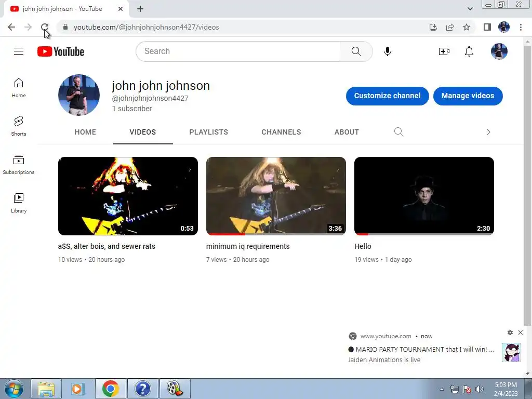Click the browser back arrow
Image resolution: width=532 pixels, height=399 pixels.
[11, 27]
